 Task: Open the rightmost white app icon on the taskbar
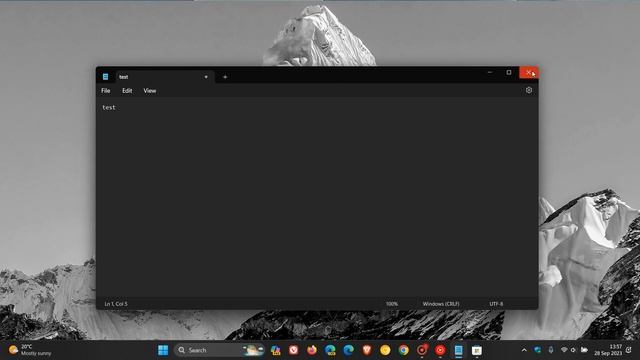click(477, 350)
